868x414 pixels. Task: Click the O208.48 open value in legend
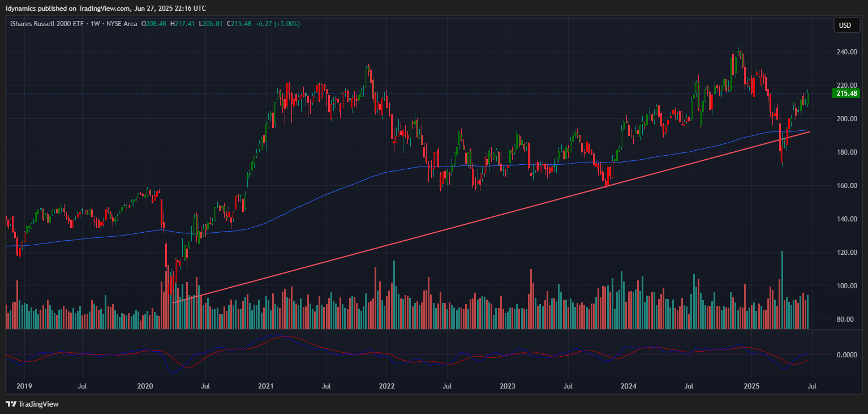click(x=154, y=24)
